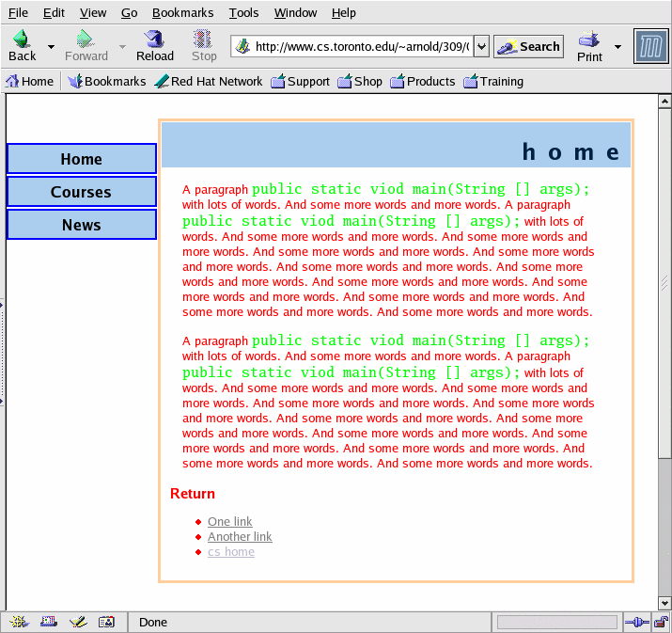Open Composer from status bar icon
The width and height of the screenshot is (672, 633).
point(78,622)
